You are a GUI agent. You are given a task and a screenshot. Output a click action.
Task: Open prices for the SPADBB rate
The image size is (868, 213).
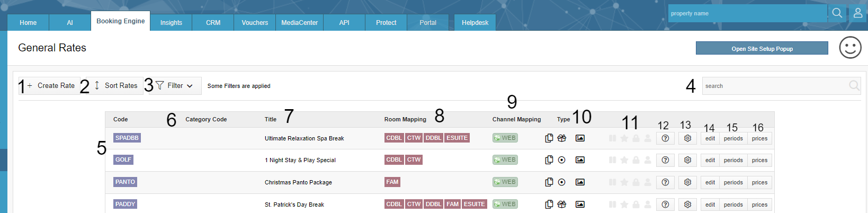point(759,138)
